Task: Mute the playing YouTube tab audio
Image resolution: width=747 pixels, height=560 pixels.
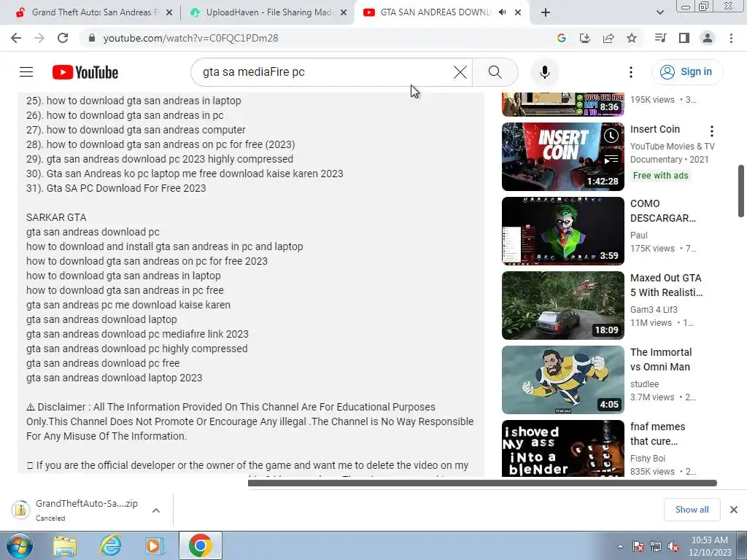Action: click(502, 12)
